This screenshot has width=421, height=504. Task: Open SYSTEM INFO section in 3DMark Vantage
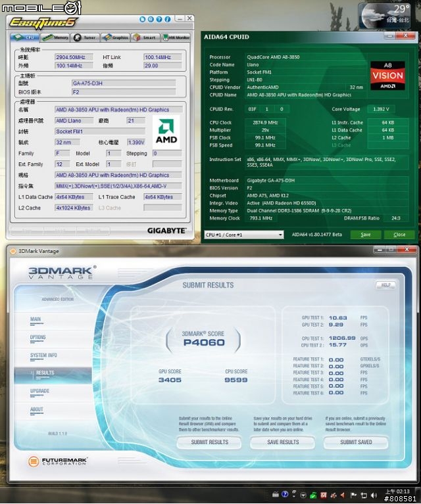[x=43, y=355]
